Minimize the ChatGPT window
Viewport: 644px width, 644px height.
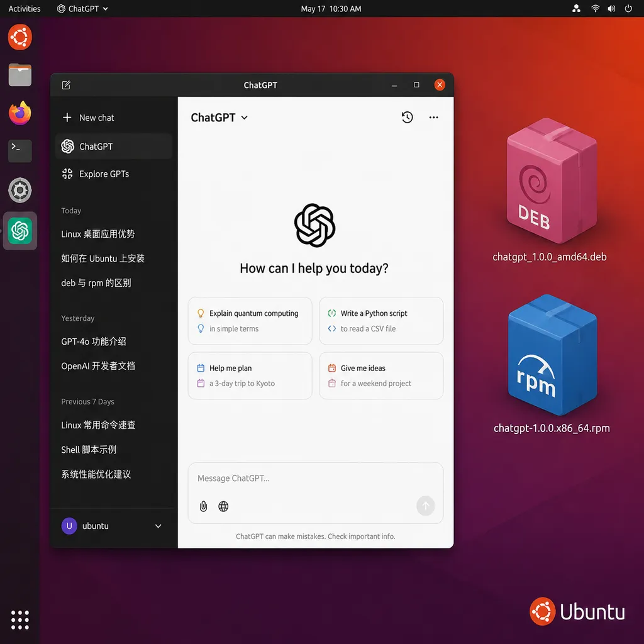coord(394,85)
